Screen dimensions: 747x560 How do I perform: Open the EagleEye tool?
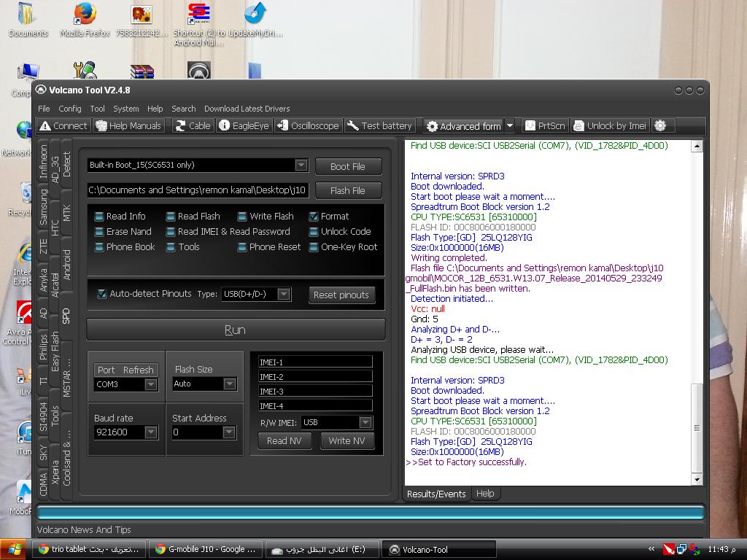pyautogui.click(x=244, y=125)
